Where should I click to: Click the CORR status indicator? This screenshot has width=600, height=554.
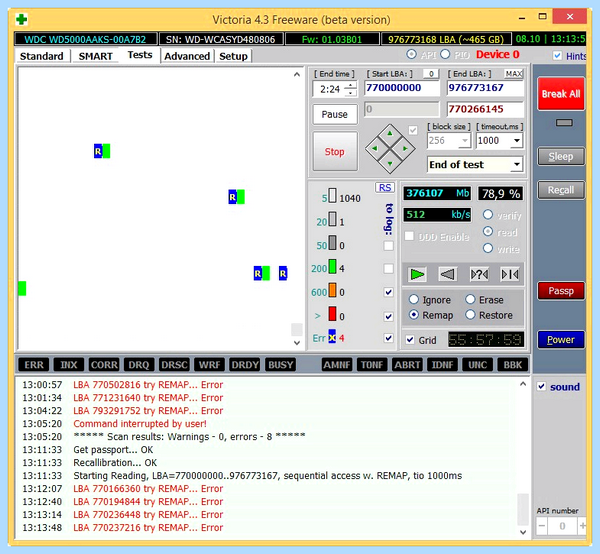click(x=104, y=365)
